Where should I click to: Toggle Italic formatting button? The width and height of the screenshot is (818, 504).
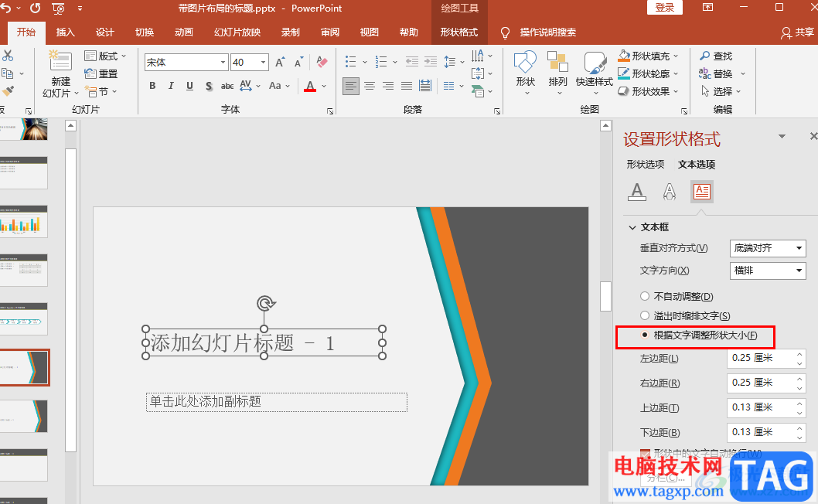171,86
